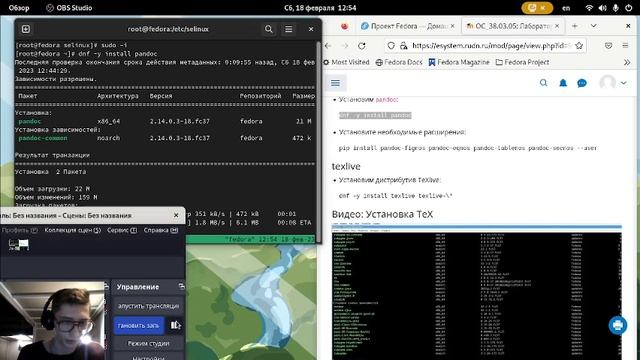Switch input language 'en' indicator

pos(566,8)
